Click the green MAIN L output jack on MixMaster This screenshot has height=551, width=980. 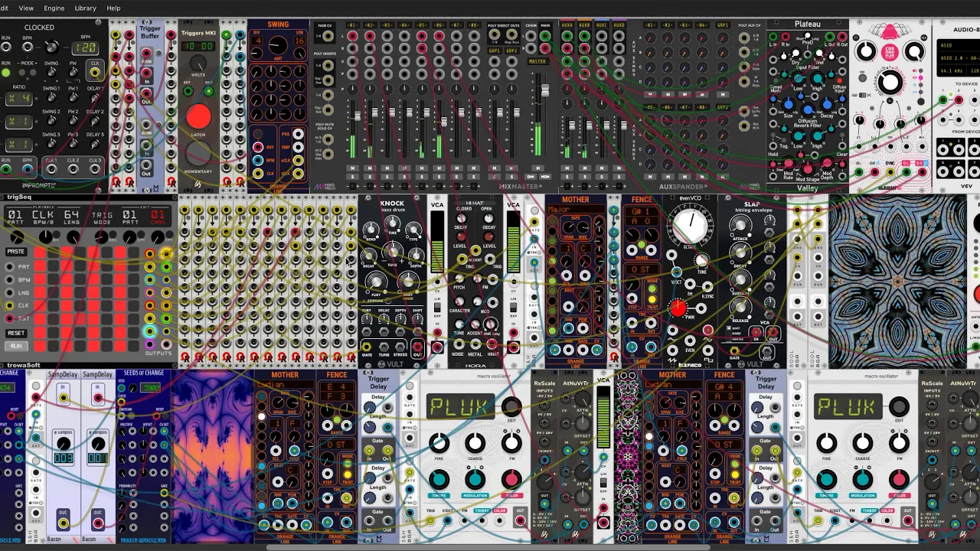[545, 36]
